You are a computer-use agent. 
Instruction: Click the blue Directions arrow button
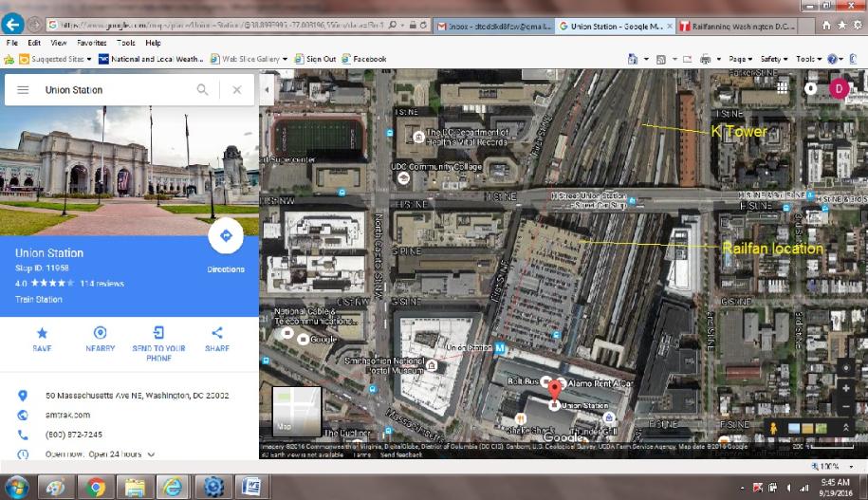[226, 235]
